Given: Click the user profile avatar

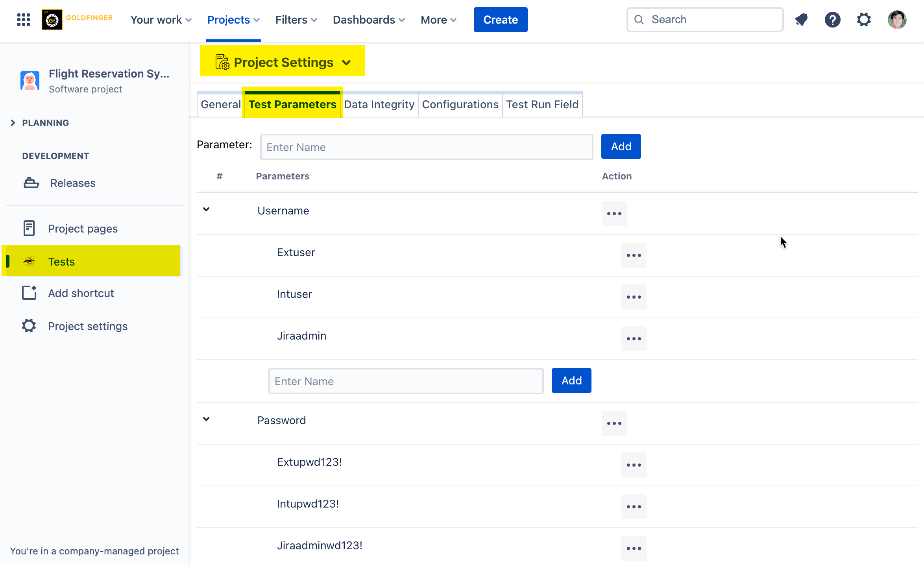Looking at the screenshot, I should [897, 20].
